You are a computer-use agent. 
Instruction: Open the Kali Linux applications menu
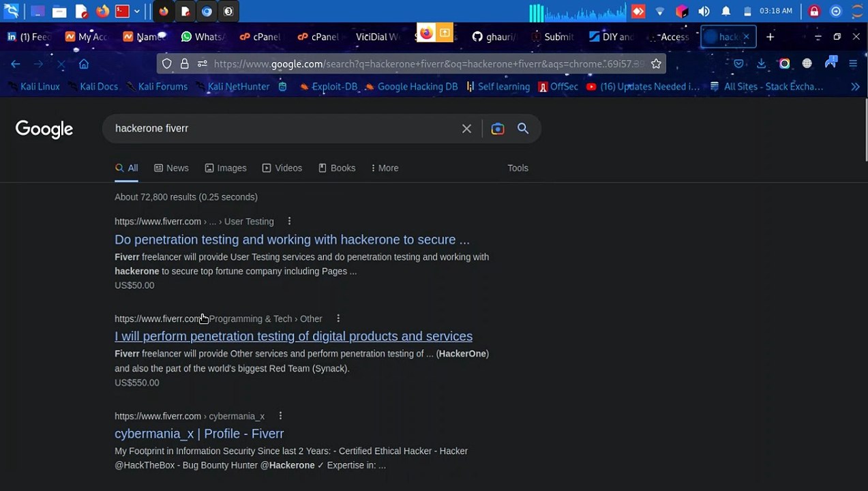[x=11, y=11]
